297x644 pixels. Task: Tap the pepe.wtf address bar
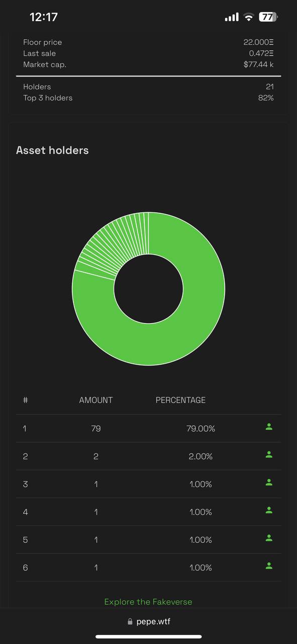148,622
